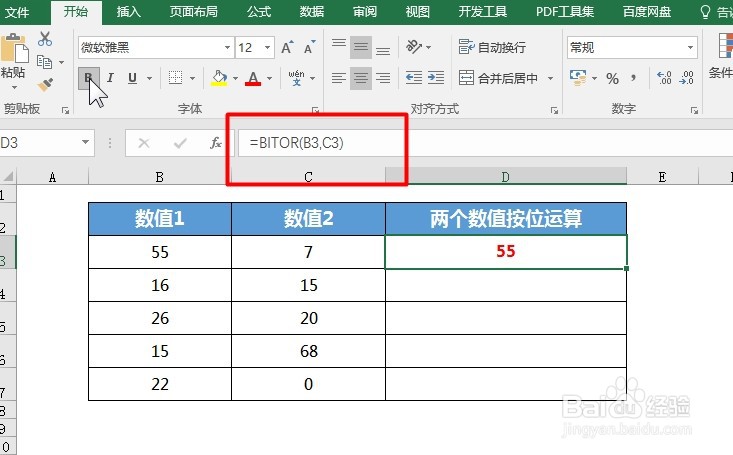
Task: Apply comma thousands separator style
Action: point(634,78)
